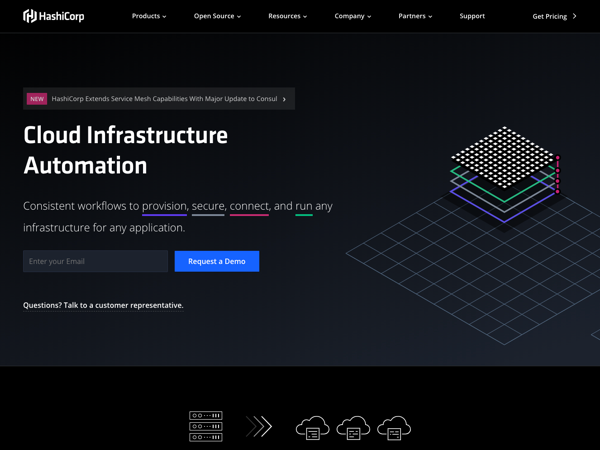The height and width of the screenshot is (450, 600).
Task: Expand the Resources chevron arrow
Action: click(305, 16)
